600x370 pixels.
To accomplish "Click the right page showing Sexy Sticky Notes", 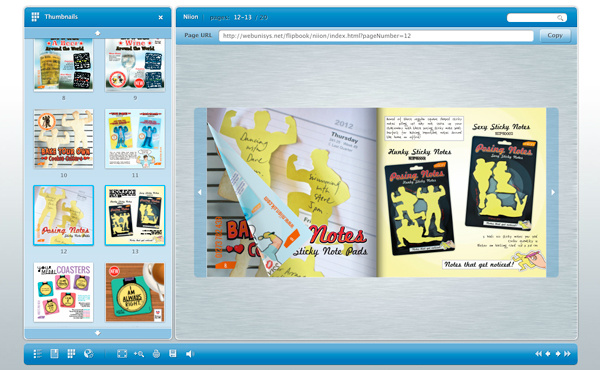I will [462, 192].
